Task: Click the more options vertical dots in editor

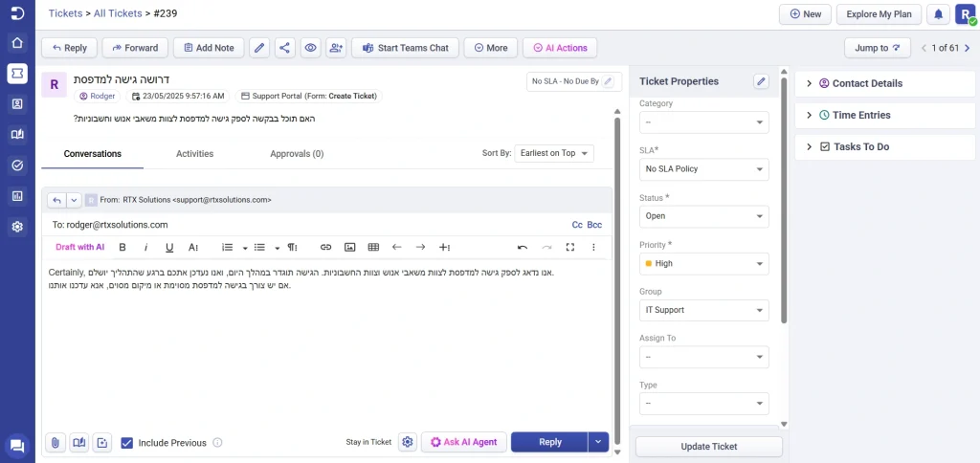Action: (x=593, y=248)
